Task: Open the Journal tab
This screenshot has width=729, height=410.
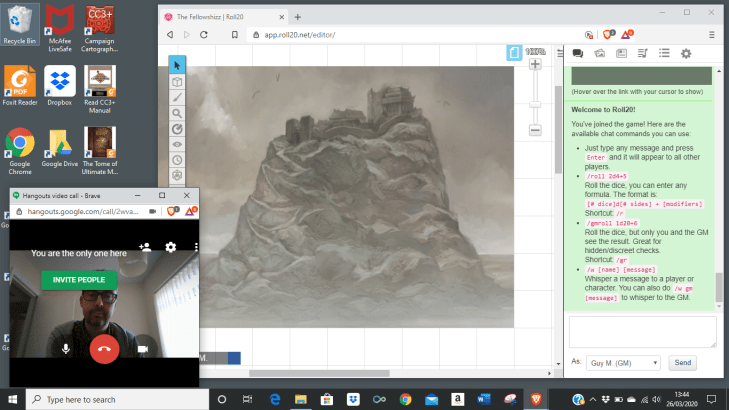Action: [x=621, y=53]
